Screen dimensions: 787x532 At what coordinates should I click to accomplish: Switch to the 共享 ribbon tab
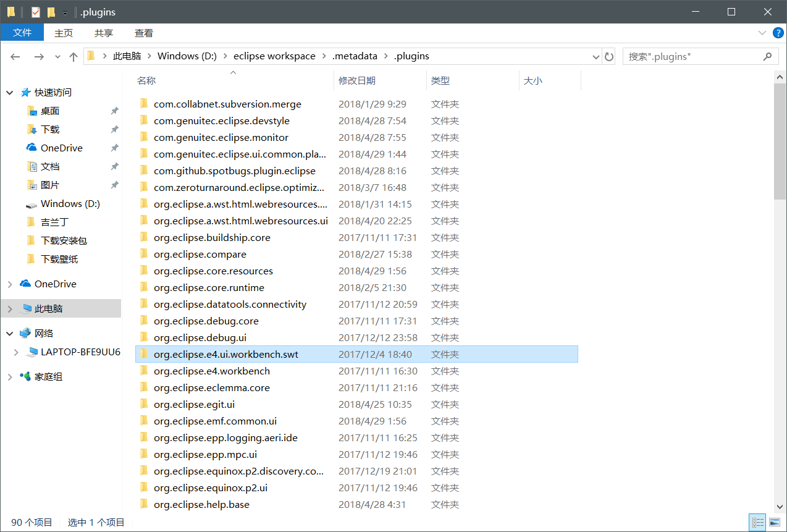coord(104,33)
